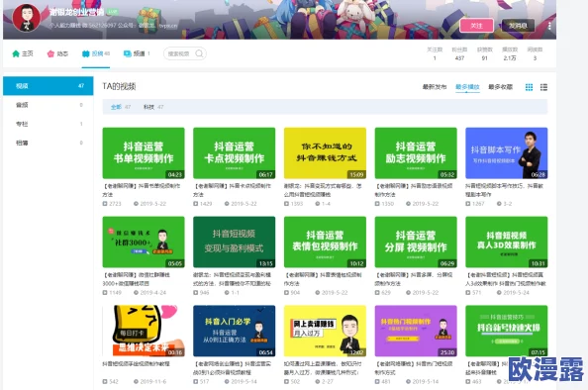Select 视频 47 in left sidebar
Image resolution: width=588 pixels, height=390 pixels.
(48, 86)
